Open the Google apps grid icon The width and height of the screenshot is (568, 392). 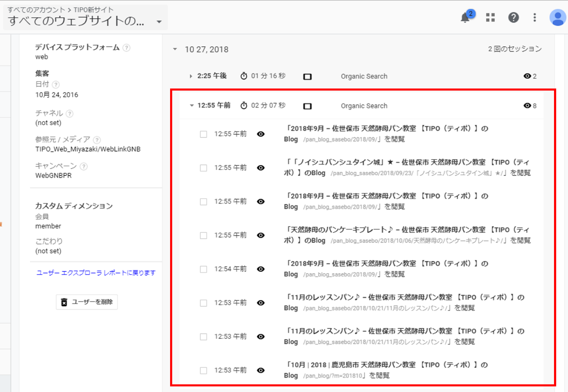point(491,17)
